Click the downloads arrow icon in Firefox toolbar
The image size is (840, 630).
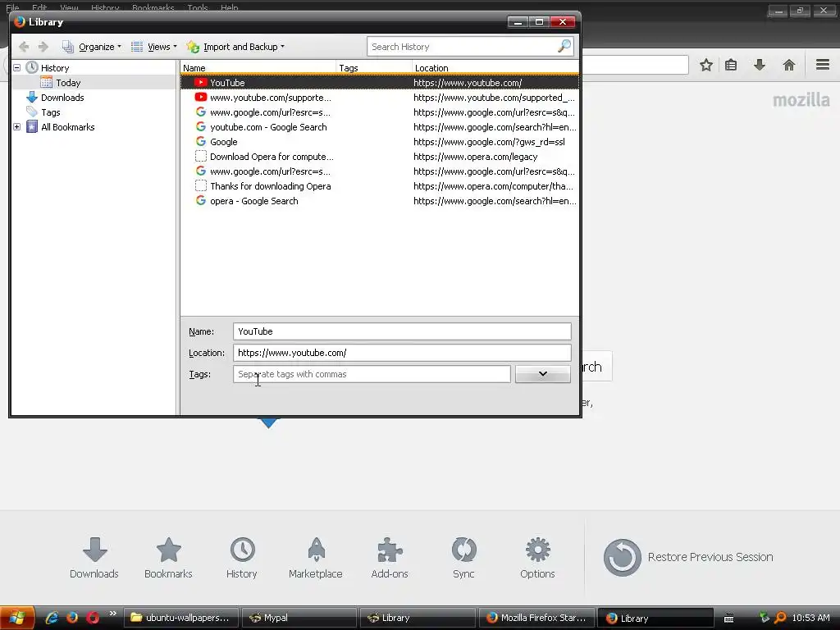pyautogui.click(x=759, y=66)
